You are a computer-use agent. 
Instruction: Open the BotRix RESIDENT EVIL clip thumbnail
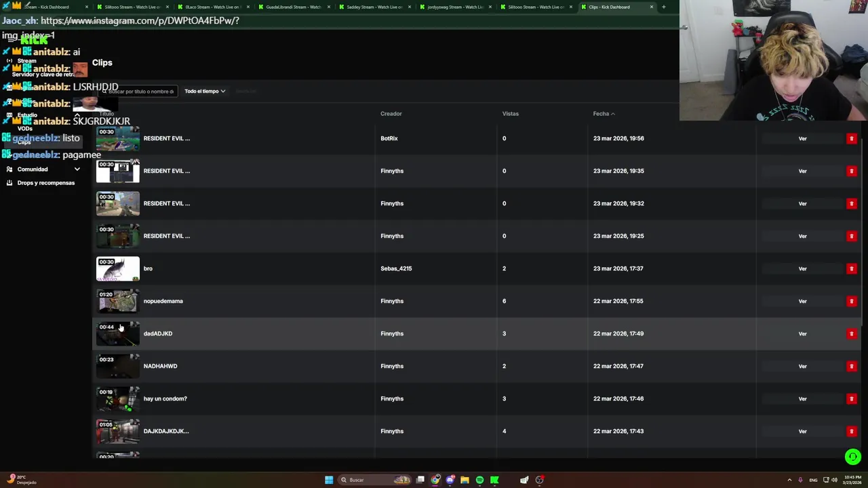coord(118,138)
